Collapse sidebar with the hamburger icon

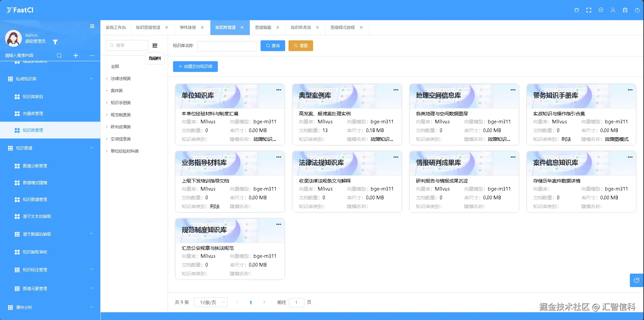click(x=92, y=26)
